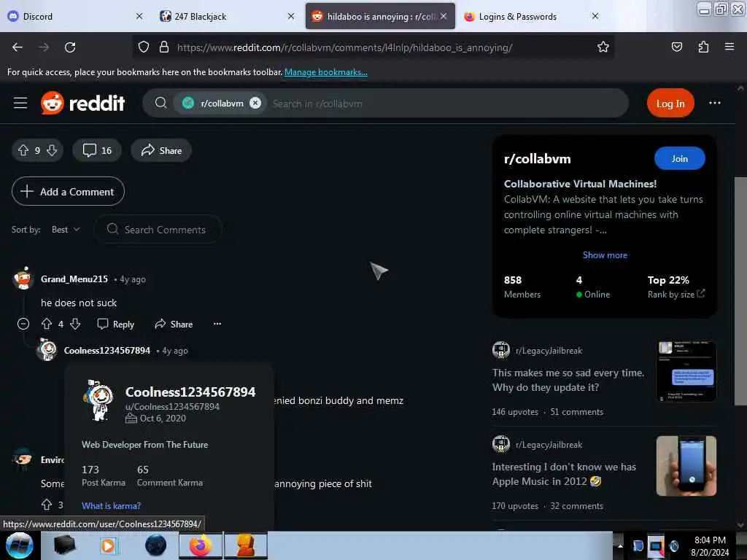Focus the Search Comments field

158,230
